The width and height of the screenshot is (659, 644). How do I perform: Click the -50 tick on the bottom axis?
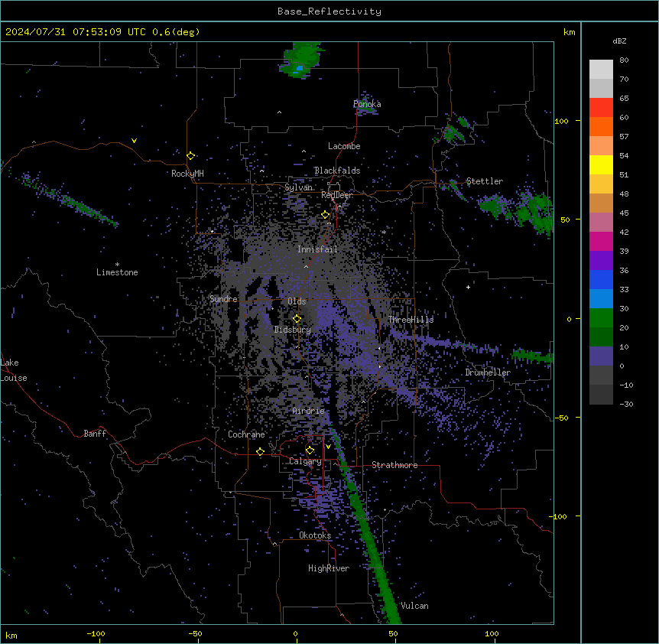pos(195,634)
